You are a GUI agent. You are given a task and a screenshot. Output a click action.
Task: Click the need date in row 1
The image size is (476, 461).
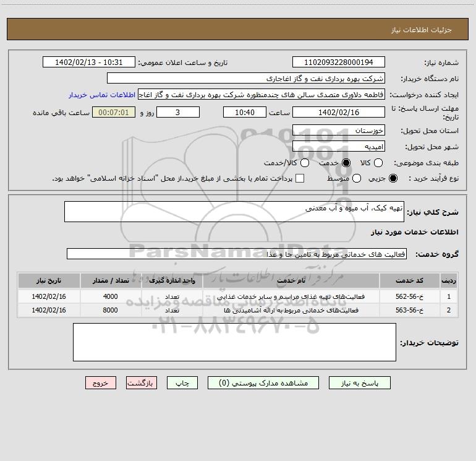click(49, 296)
